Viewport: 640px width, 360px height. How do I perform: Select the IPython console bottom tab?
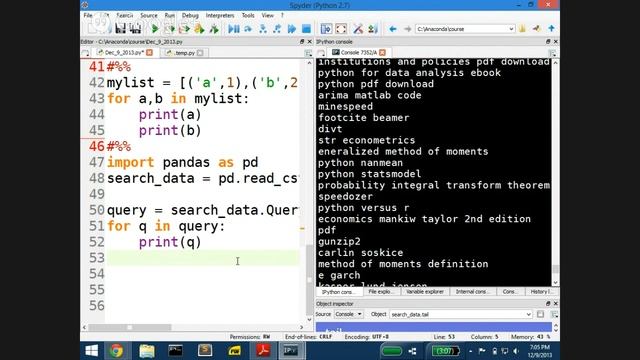[x=338, y=292]
